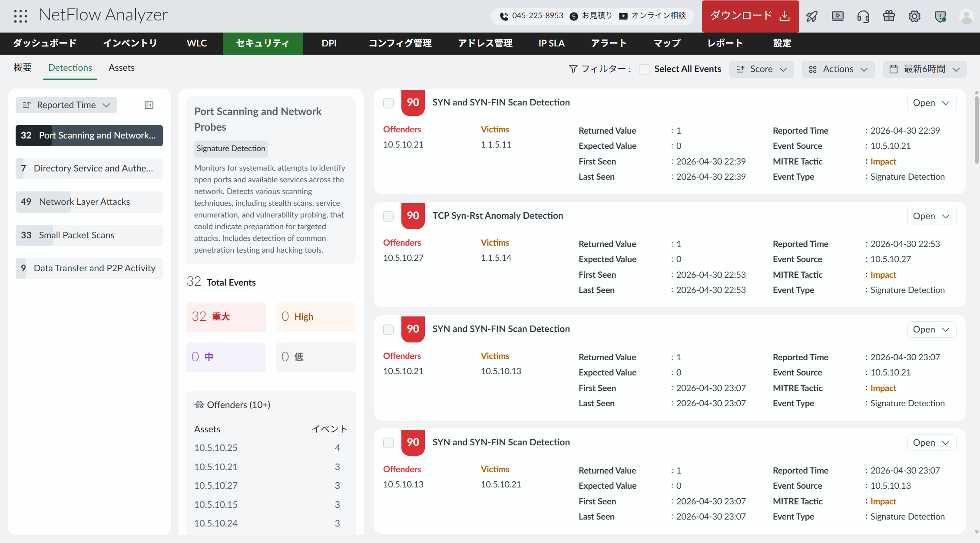Select Directory Service and Authe... category
The image size is (980, 543).
coord(89,168)
